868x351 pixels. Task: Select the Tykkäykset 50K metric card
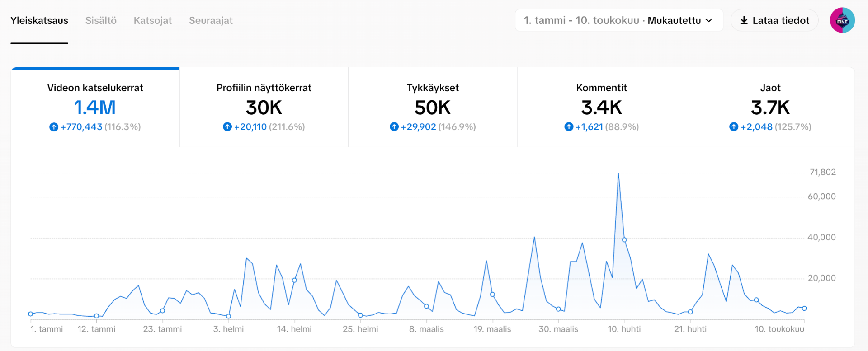pyautogui.click(x=432, y=108)
